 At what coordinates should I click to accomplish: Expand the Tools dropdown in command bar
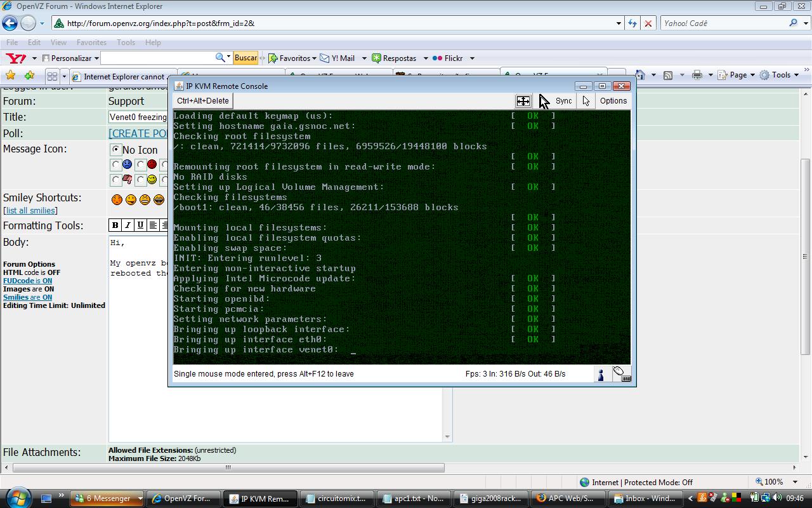(784, 75)
